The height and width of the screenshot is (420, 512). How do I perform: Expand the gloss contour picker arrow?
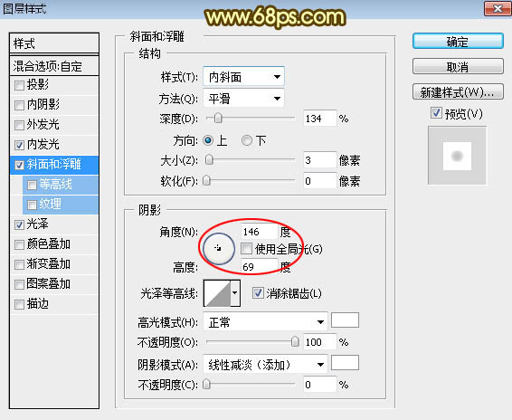(235, 293)
